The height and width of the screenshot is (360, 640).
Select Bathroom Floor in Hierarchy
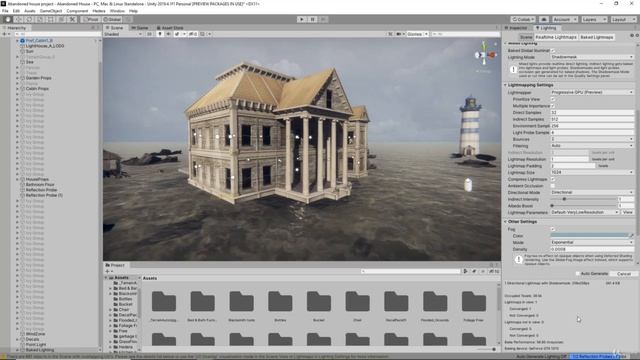click(40, 184)
